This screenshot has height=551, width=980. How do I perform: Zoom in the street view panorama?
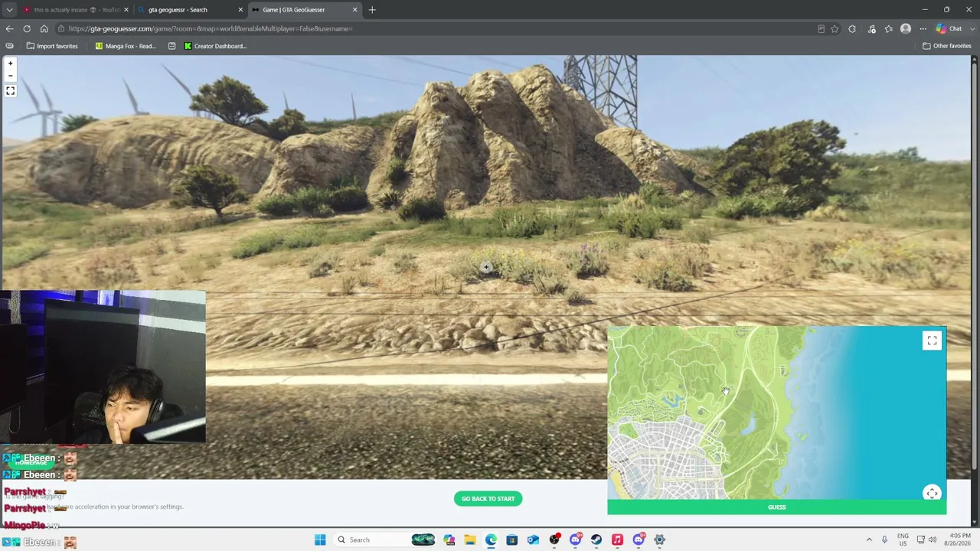point(10,64)
